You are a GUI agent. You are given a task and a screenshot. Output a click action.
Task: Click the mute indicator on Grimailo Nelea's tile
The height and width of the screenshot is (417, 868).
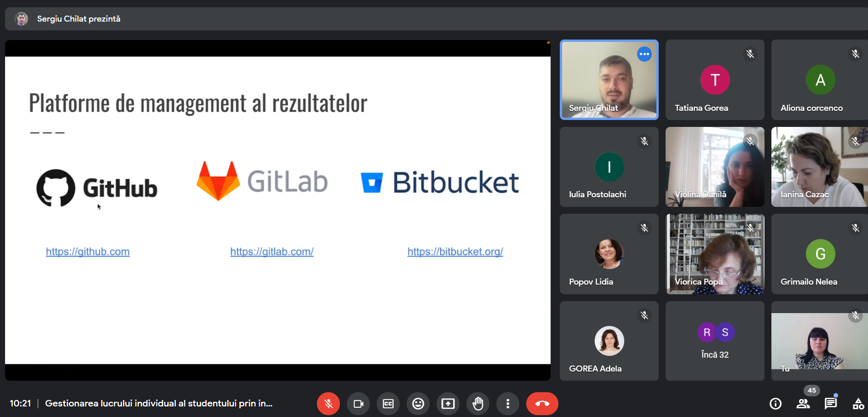856,228
